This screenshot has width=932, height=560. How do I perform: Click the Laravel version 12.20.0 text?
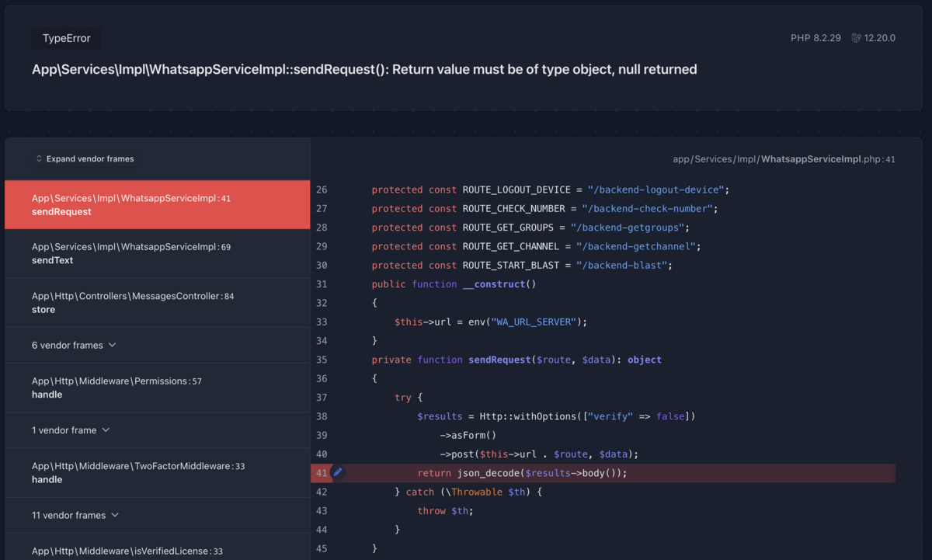coord(880,38)
